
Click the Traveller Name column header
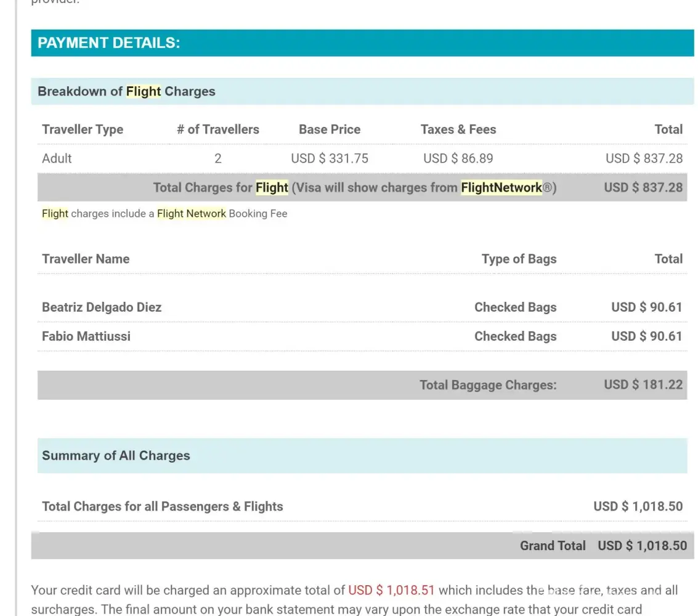click(86, 259)
